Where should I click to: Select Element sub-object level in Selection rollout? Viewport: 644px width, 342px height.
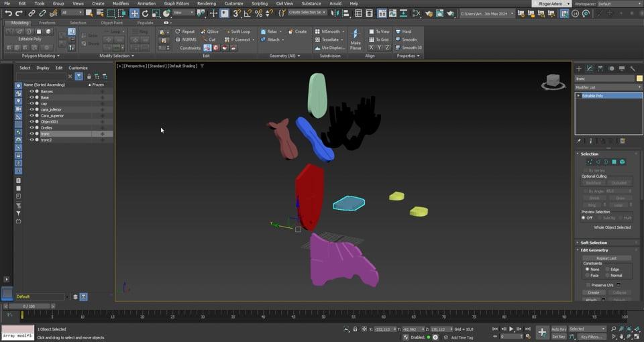tap(623, 162)
